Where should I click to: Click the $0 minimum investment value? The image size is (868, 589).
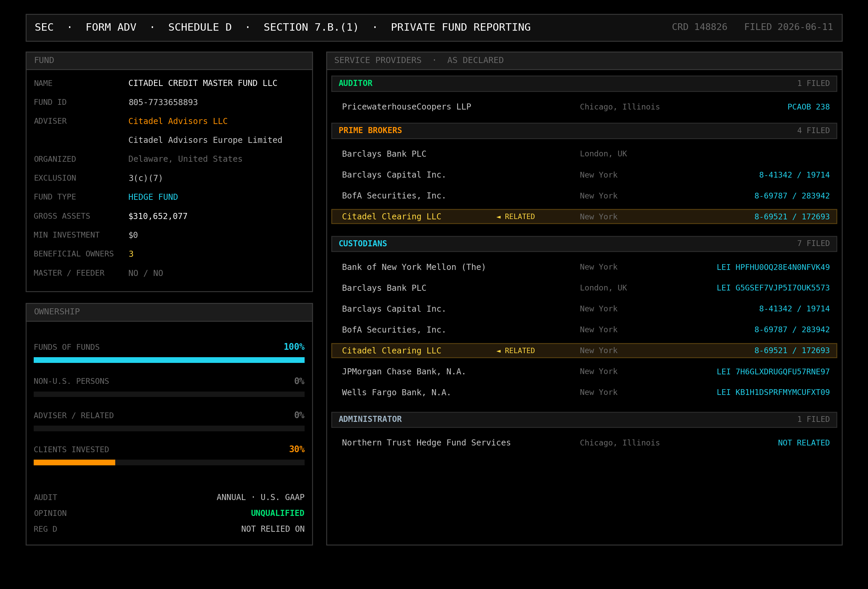(x=133, y=235)
